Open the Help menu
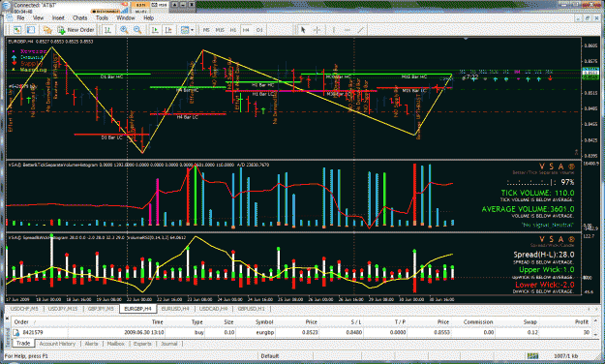Screen dimensions: 605x364 [148, 17]
